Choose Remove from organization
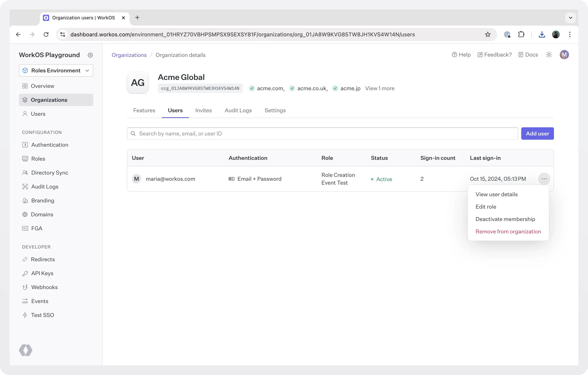 [508, 232]
